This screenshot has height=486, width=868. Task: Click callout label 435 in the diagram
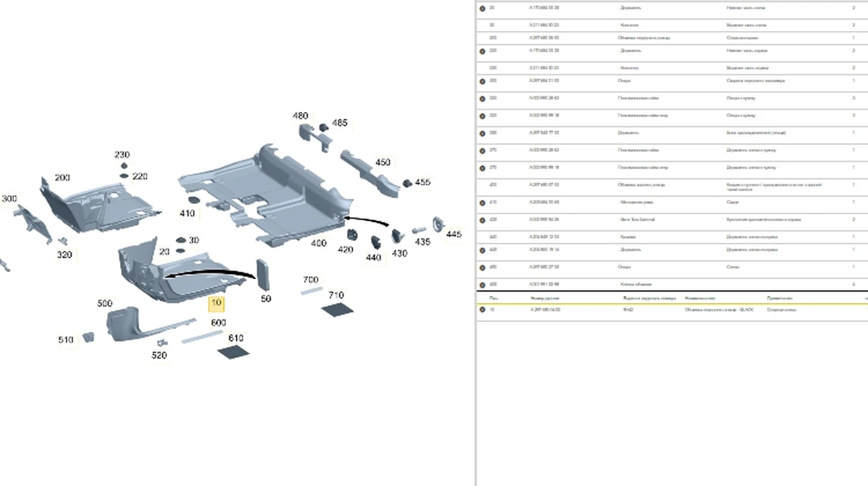pyautogui.click(x=422, y=242)
